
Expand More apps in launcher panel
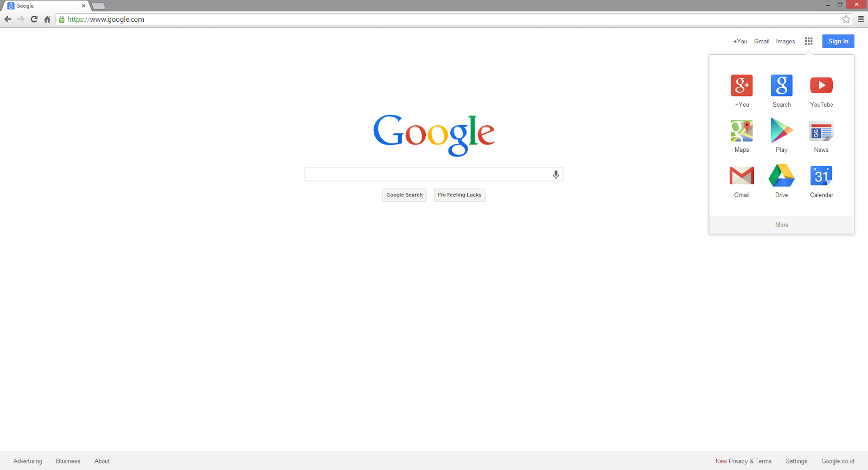(x=781, y=225)
